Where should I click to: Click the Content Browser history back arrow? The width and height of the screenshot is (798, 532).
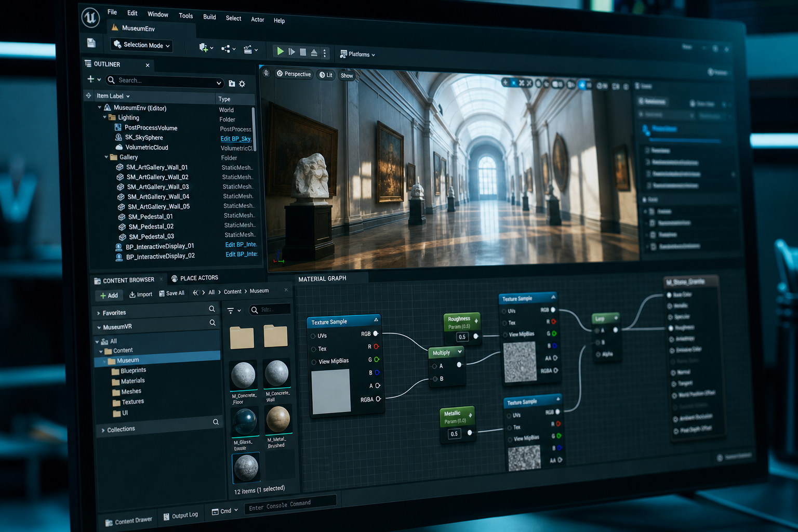tap(195, 292)
